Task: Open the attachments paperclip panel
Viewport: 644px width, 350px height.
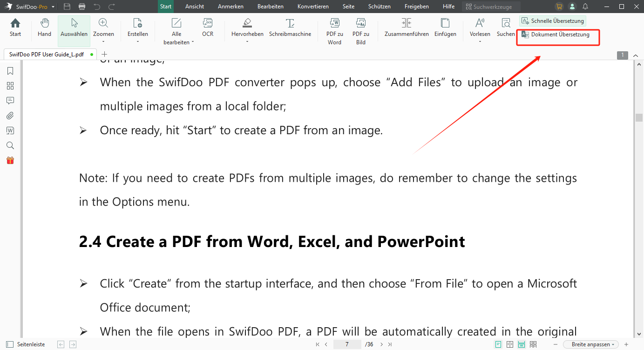Action: click(10, 116)
